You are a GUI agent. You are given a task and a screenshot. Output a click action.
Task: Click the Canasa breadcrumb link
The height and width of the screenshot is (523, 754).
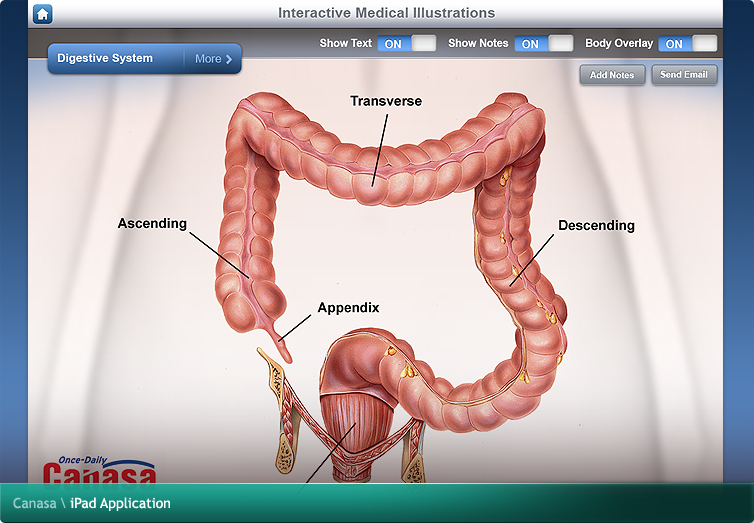pos(34,503)
